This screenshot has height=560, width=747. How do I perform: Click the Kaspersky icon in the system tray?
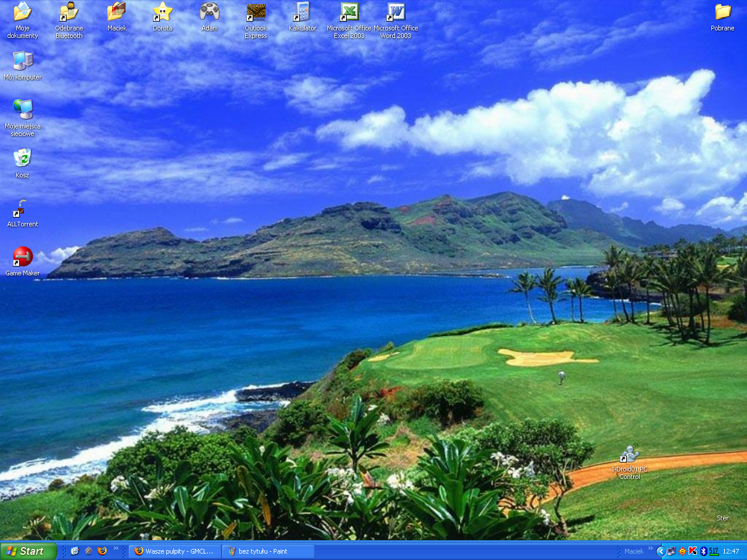tap(693, 551)
